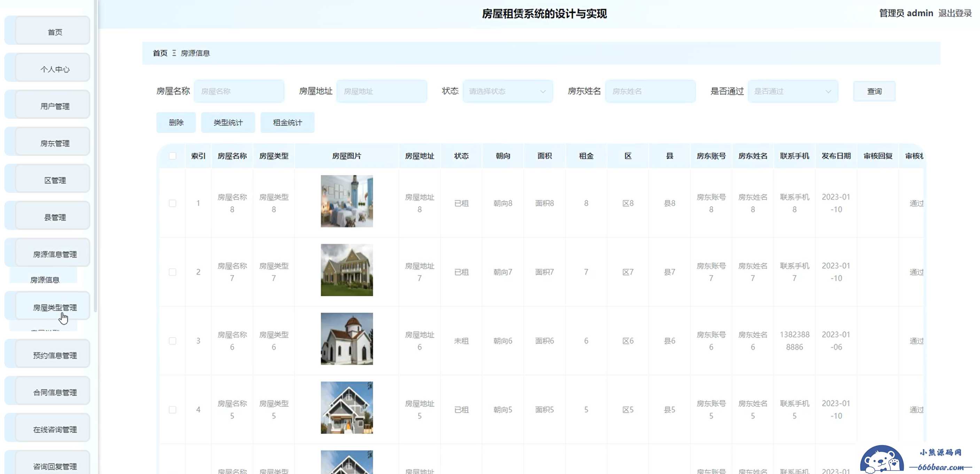Click the 朝向8 cell in row 1
Image resolution: width=980 pixels, height=474 pixels.
503,203
